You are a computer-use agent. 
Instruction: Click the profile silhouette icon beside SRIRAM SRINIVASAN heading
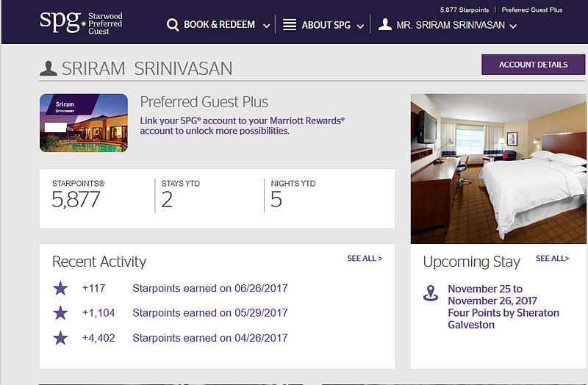click(x=49, y=68)
